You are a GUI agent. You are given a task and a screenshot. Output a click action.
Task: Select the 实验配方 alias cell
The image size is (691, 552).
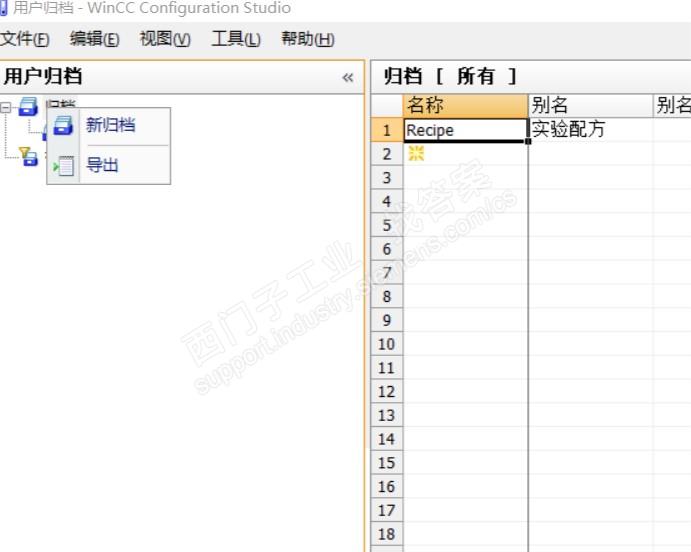590,130
